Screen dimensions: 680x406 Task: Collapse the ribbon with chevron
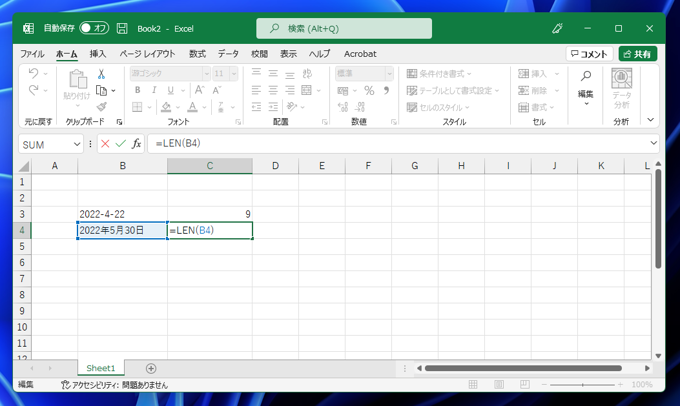click(650, 120)
